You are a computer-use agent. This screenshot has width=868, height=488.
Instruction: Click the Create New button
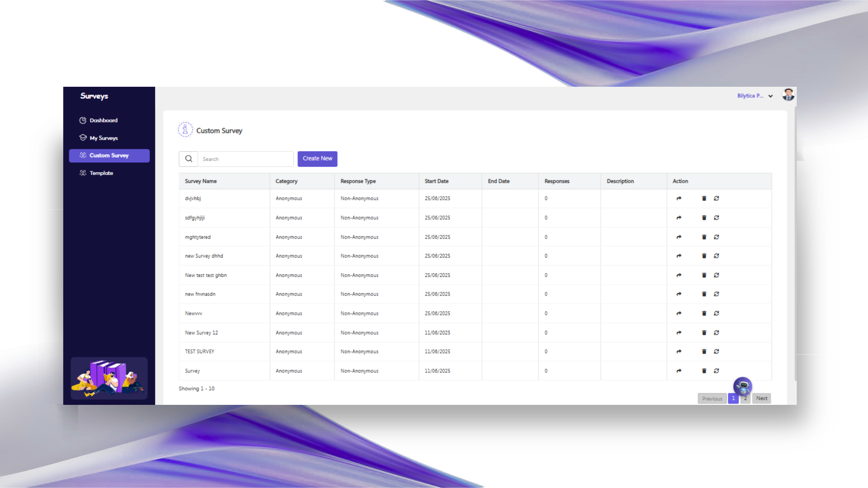[317, 159]
